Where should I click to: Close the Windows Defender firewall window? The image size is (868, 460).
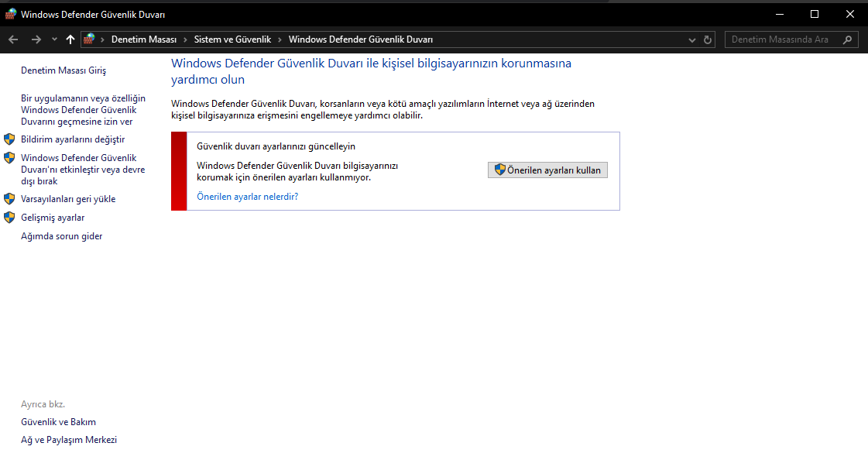[849, 14]
